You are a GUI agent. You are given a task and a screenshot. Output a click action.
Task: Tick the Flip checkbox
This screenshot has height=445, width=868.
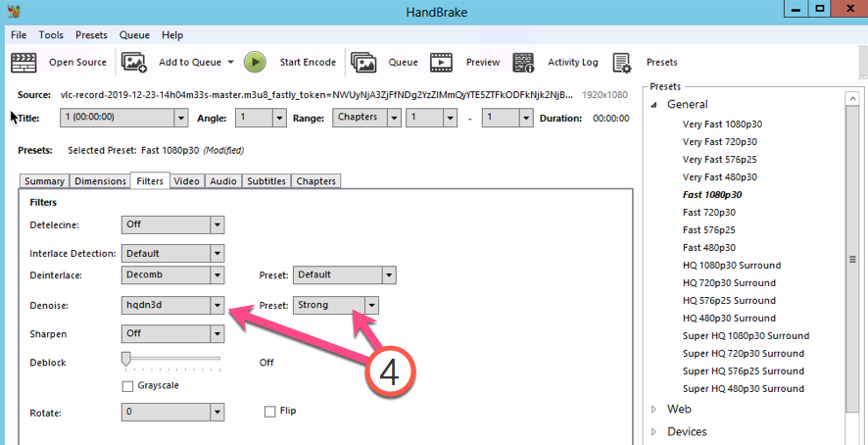[x=270, y=412]
